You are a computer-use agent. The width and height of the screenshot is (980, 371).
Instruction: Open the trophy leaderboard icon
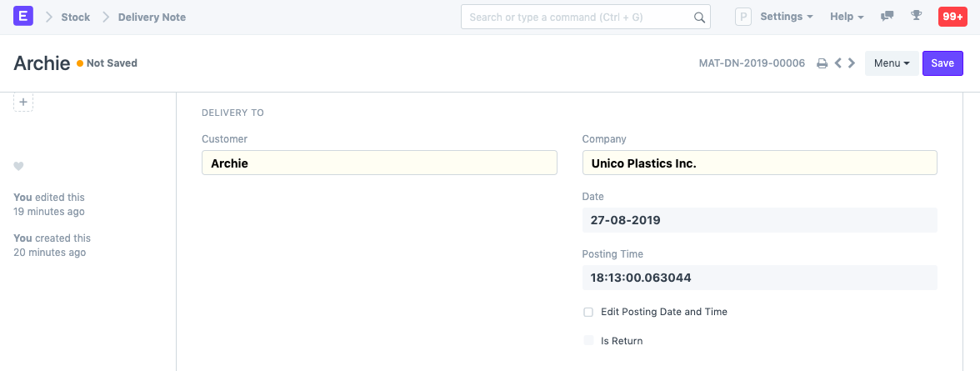[916, 17]
